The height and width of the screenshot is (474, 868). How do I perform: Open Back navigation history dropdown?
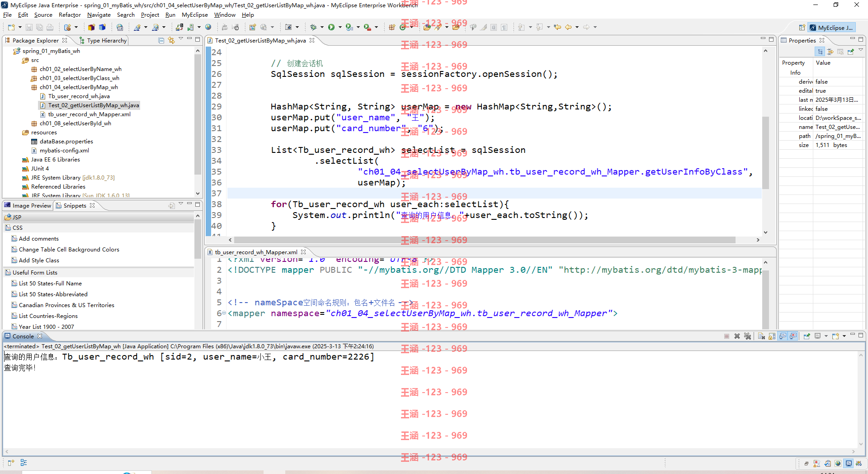(577, 27)
